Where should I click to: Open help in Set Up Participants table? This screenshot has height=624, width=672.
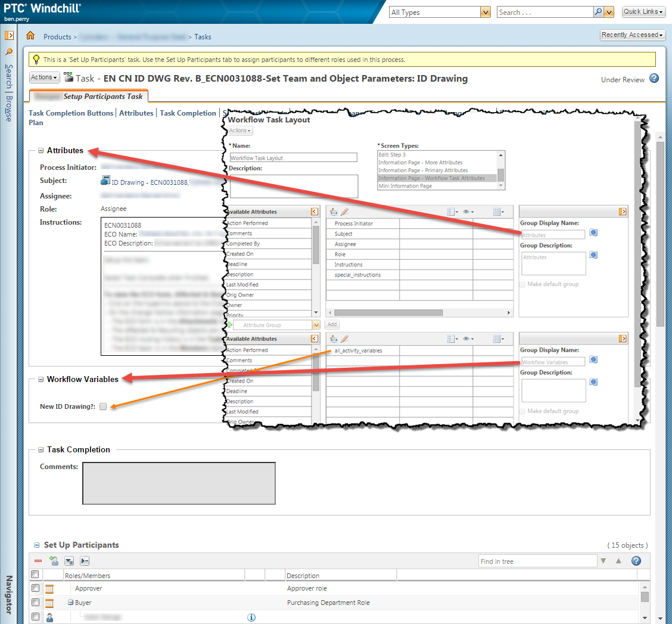point(636,561)
